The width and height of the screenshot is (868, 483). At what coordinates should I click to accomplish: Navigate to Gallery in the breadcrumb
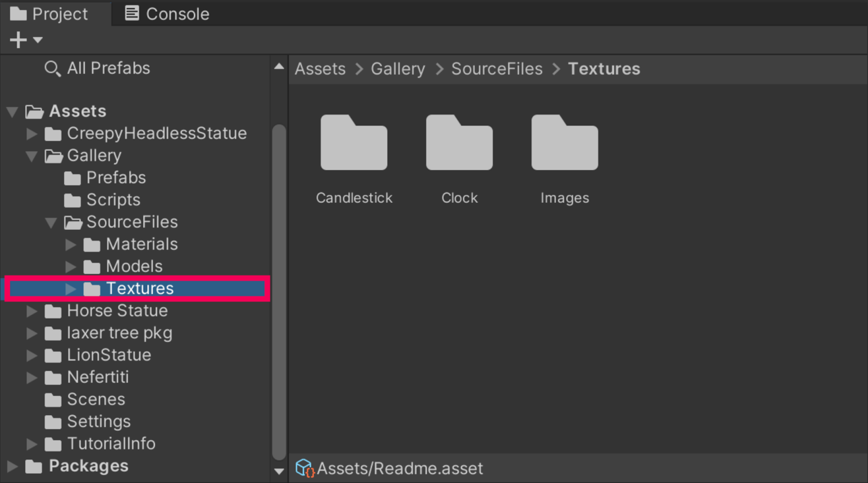398,69
